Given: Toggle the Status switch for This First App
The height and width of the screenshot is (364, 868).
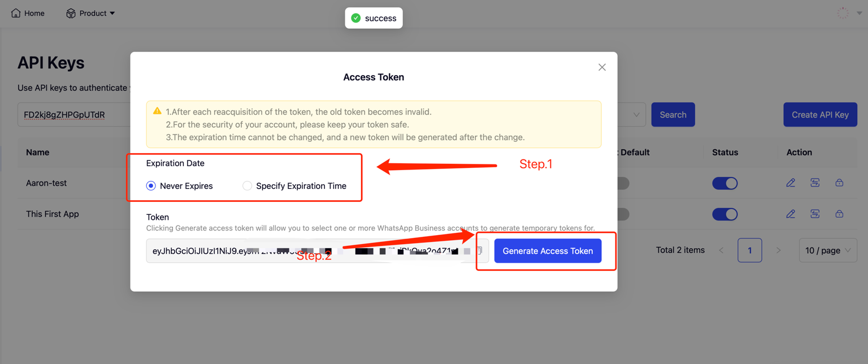Looking at the screenshot, I should (x=724, y=214).
